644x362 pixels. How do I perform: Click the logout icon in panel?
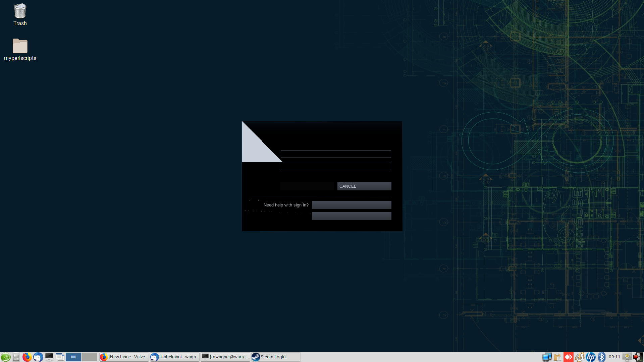[x=637, y=357]
